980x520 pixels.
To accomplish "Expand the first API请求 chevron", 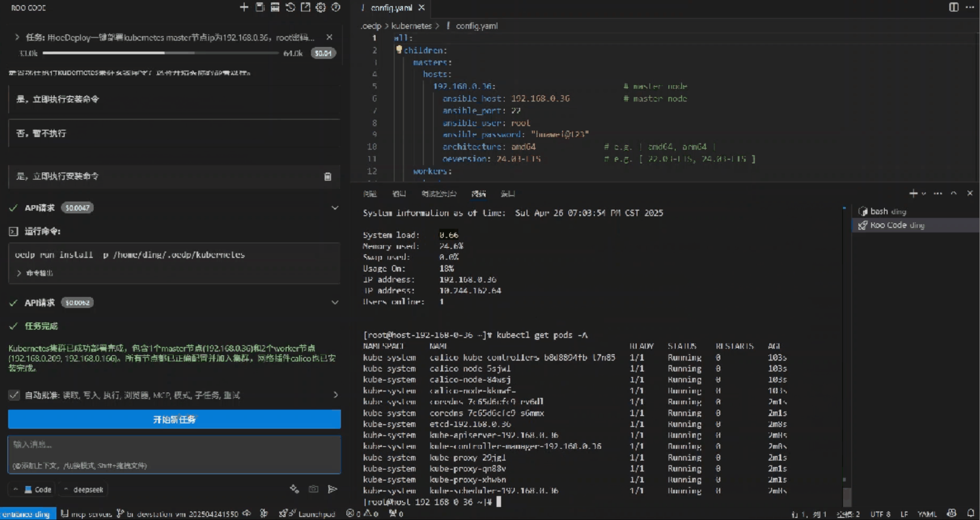I will pyautogui.click(x=335, y=208).
